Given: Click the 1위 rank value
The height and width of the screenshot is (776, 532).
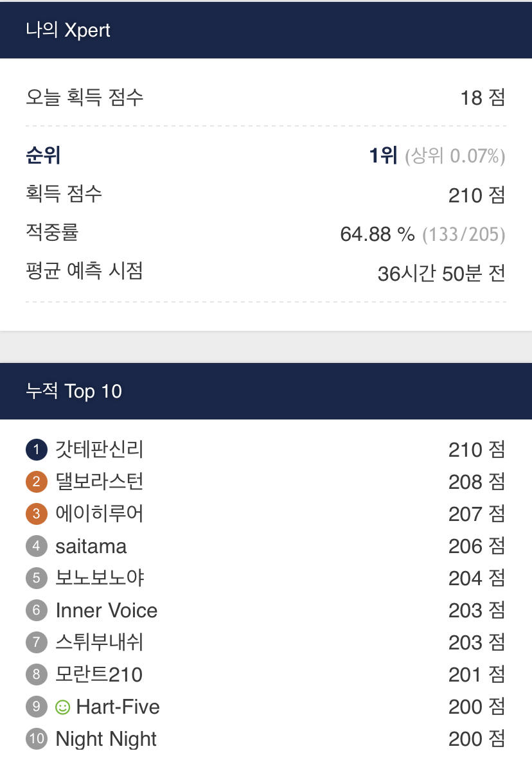Looking at the screenshot, I should [x=384, y=155].
